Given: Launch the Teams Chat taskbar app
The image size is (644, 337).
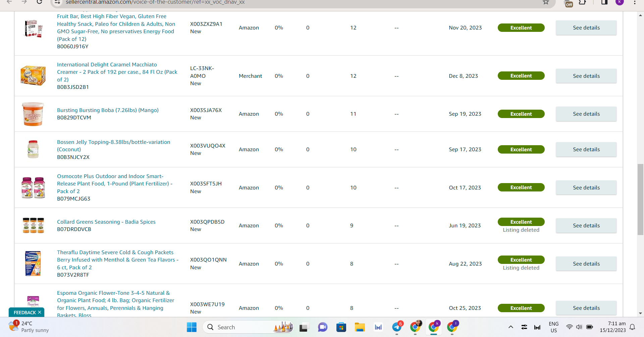Looking at the screenshot, I should [x=322, y=327].
